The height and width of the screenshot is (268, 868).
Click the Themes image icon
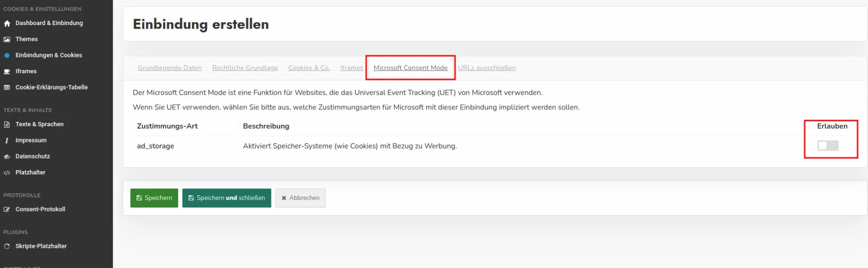(x=7, y=40)
